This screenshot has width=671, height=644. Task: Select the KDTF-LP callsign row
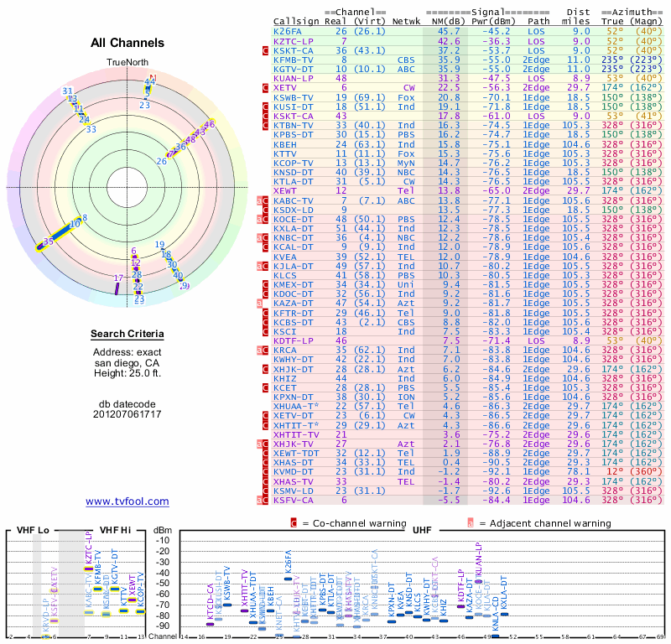[468, 341]
